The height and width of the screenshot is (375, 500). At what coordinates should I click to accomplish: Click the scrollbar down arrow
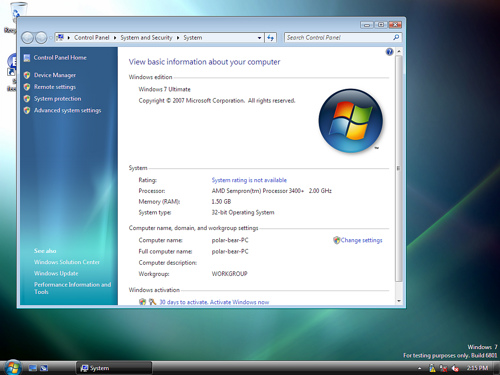399,301
